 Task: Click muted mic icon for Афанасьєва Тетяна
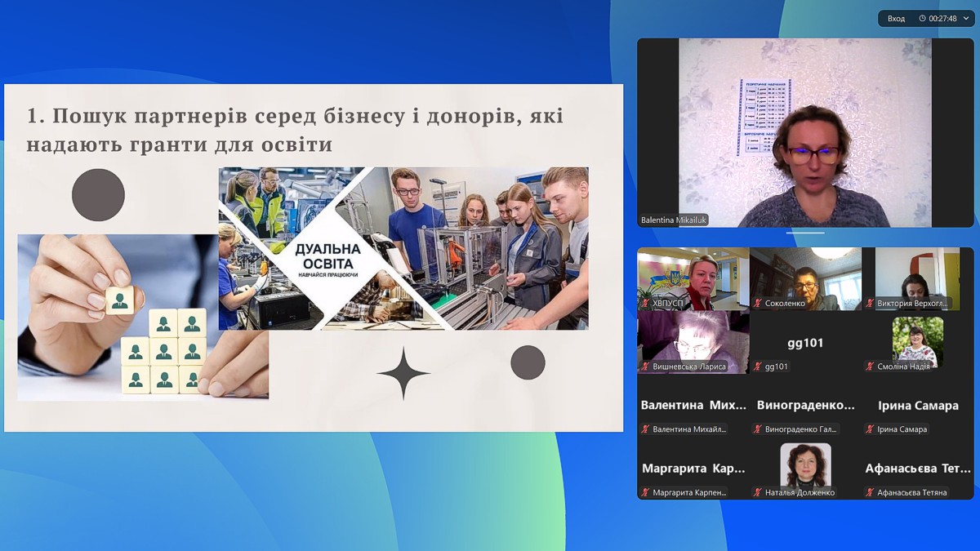(x=870, y=493)
